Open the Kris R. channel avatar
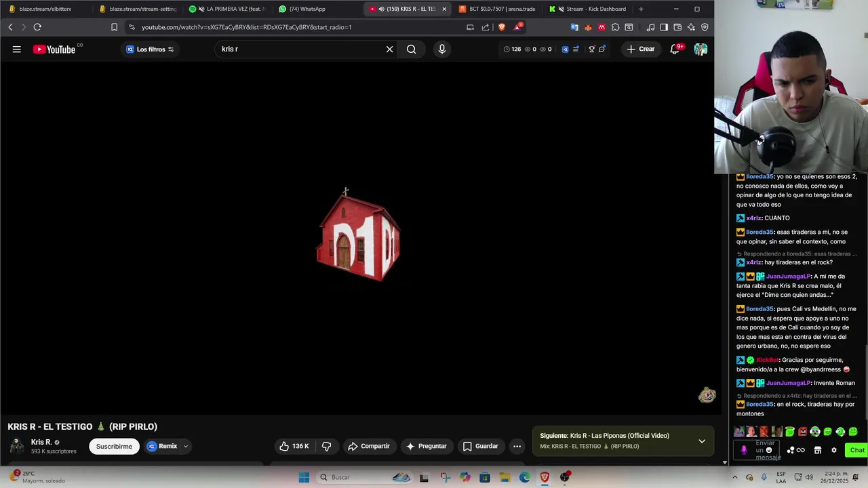The height and width of the screenshot is (488, 868). [x=17, y=446]
